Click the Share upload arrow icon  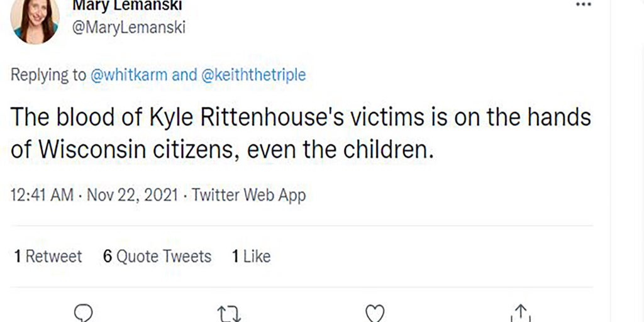pos(521,313)
